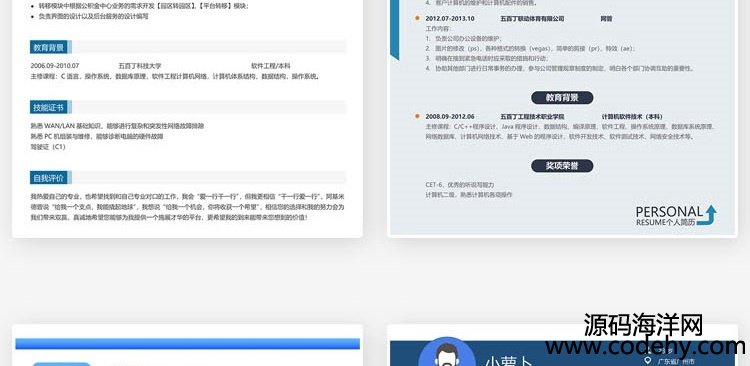Click the 五百丁联动体育有限公司 work entry
750x366 pixels.
[x=532, y=19]
